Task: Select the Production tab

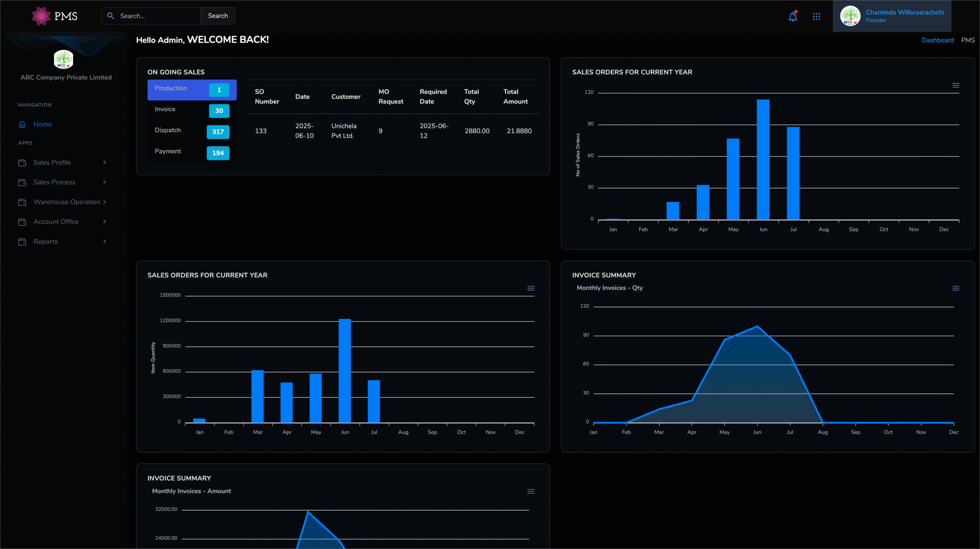Action: pyautogui.click(x=192, y=90)
